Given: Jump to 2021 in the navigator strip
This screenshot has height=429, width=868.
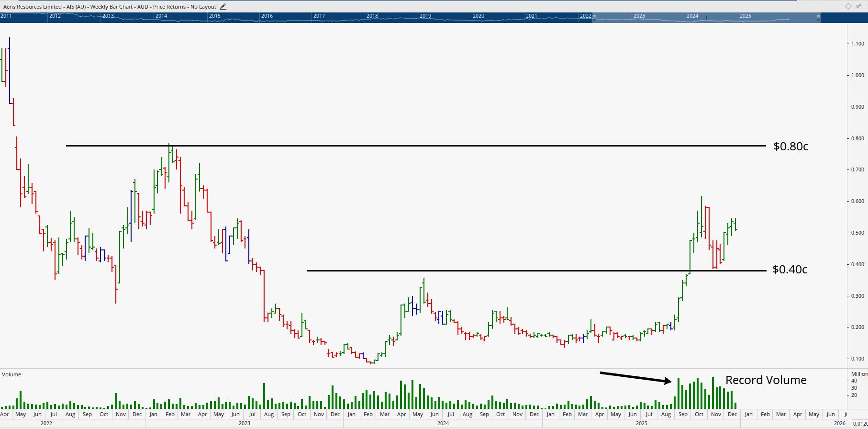Looking at the screenshot, I should tap(532, 16).
